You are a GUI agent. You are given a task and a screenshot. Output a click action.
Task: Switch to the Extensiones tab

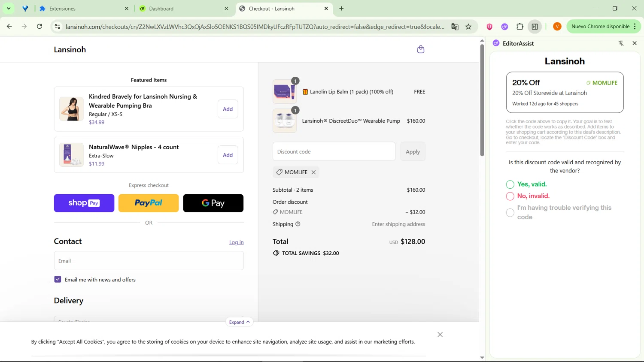coord(84,9)
